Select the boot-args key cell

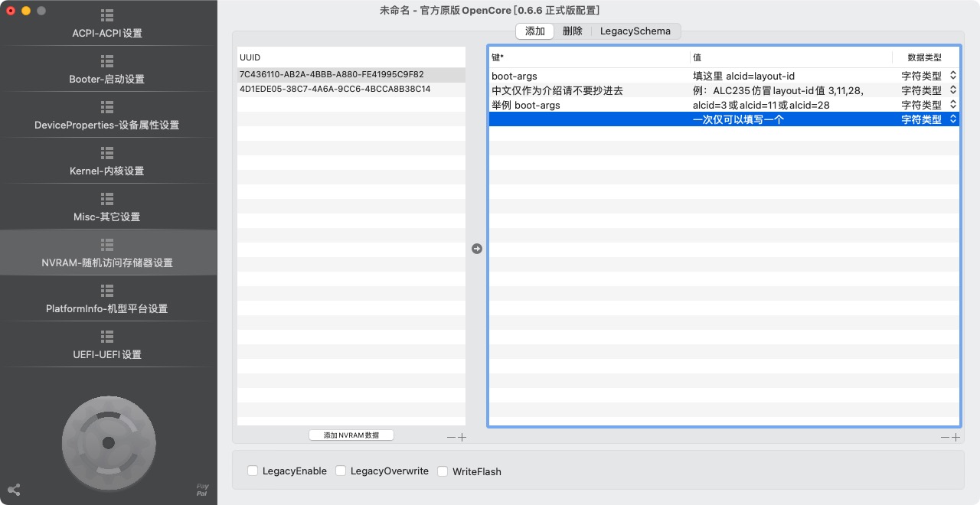pyautogui.click(x=590, y=76)
